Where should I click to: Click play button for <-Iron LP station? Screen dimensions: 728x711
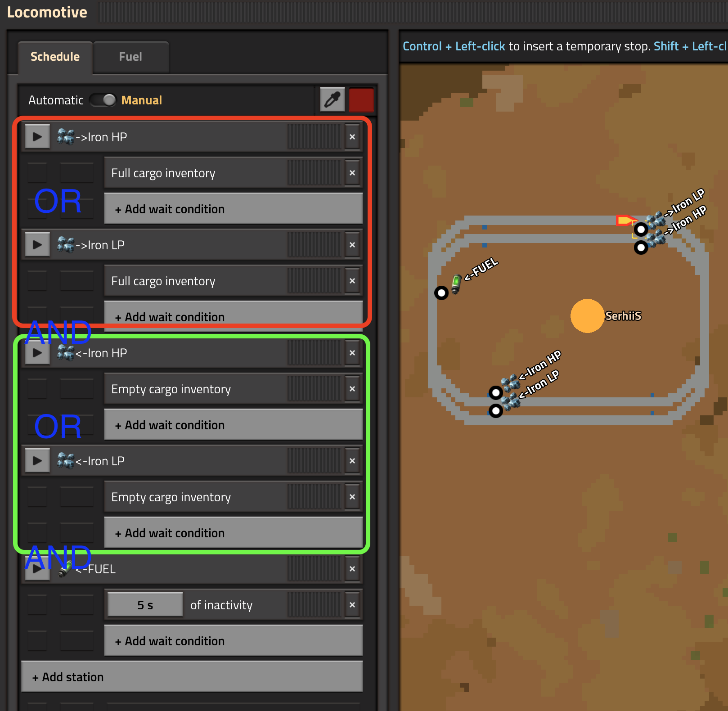point(37,461)
